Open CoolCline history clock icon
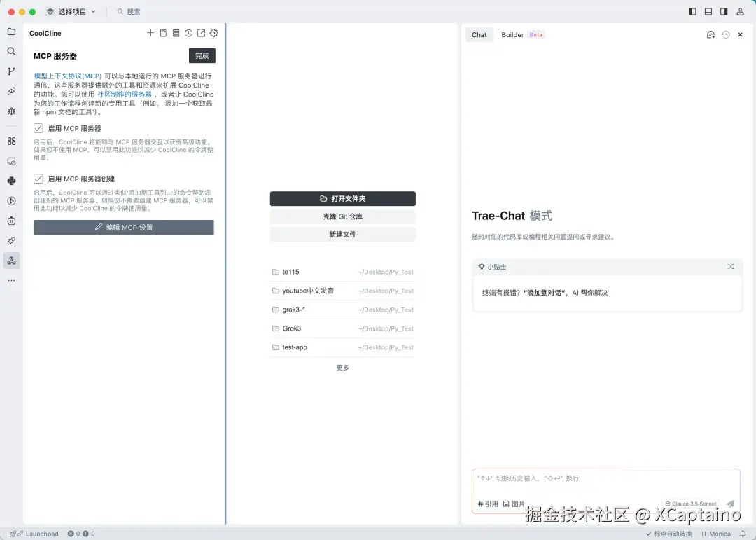This screenshot has width=756, height=540. (188, 33)
